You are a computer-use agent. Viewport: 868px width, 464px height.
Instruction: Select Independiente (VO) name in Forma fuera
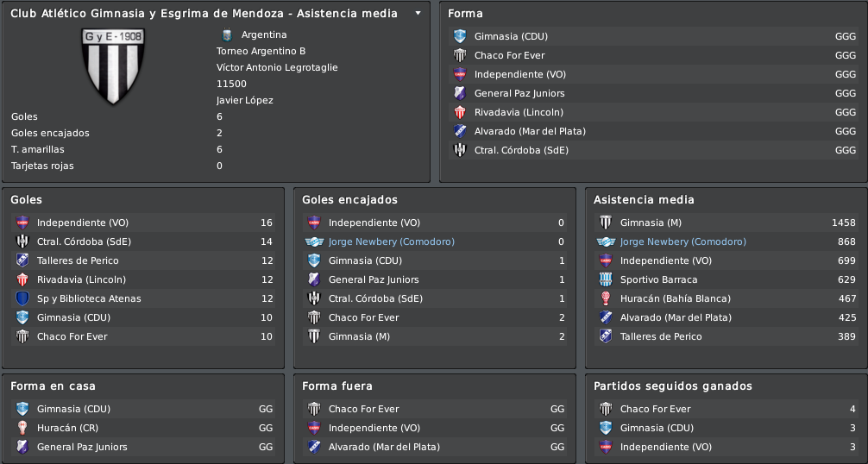(x=374, y=428)
